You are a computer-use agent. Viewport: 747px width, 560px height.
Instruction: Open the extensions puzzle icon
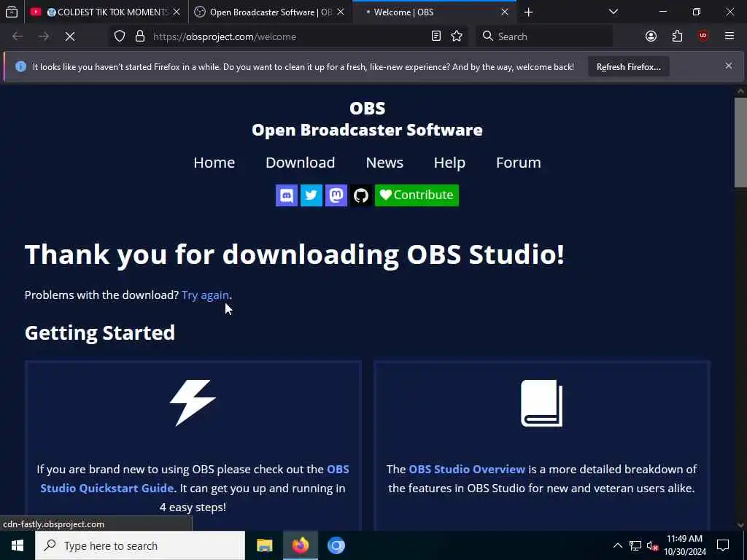click(x=677, y=36)
